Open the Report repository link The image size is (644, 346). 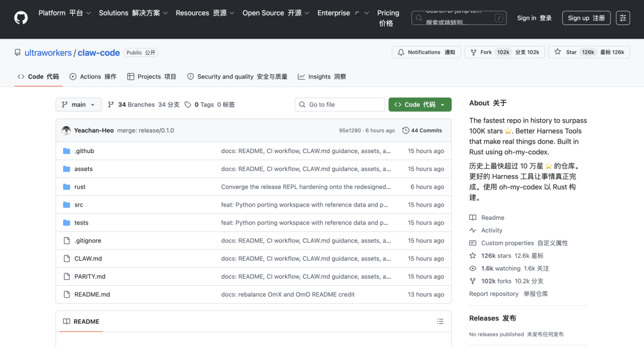pos(494,294)
